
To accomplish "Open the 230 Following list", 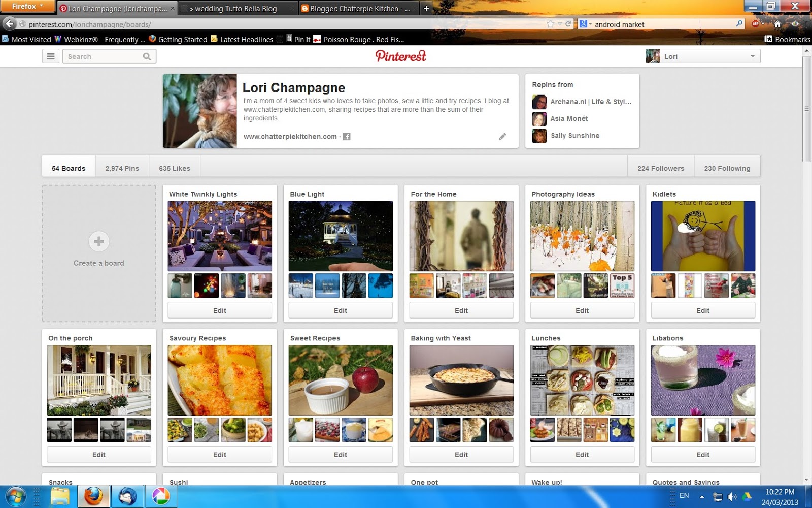I will 727,168.
